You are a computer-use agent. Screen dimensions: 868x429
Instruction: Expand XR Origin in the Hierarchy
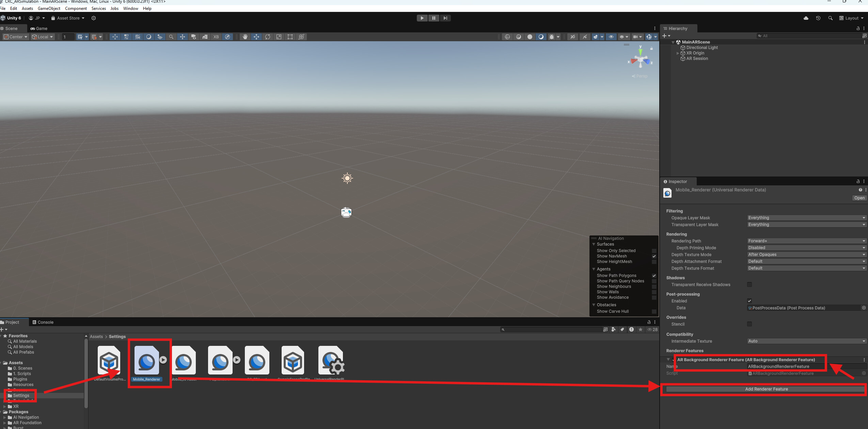(x=677, y=53)
